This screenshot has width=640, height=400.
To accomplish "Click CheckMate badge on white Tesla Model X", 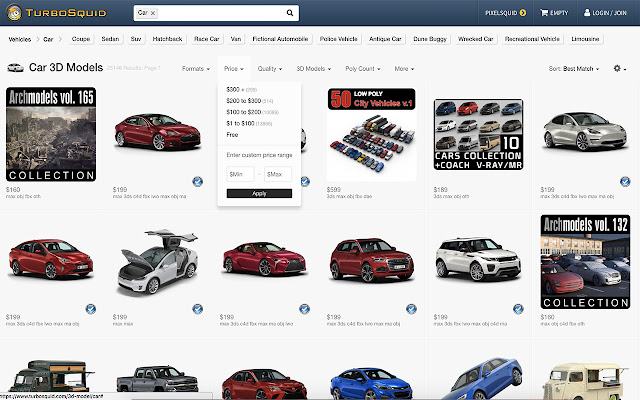I will click(x=198, y=309).
